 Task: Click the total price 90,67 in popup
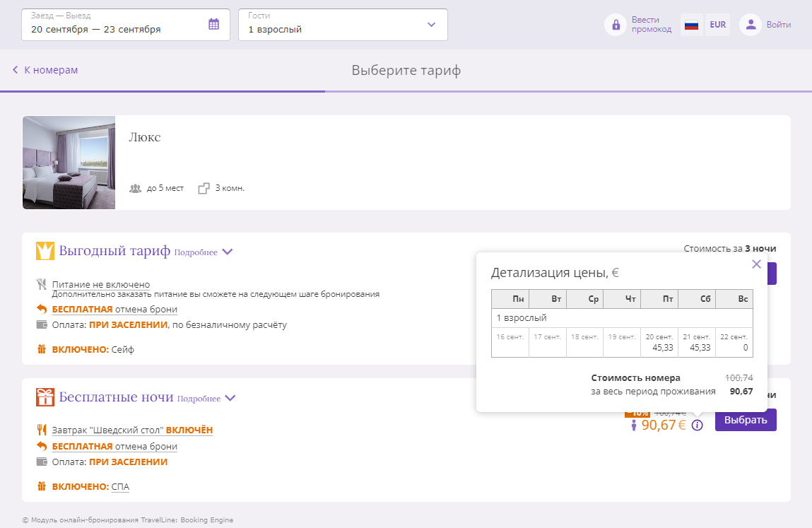741,391
